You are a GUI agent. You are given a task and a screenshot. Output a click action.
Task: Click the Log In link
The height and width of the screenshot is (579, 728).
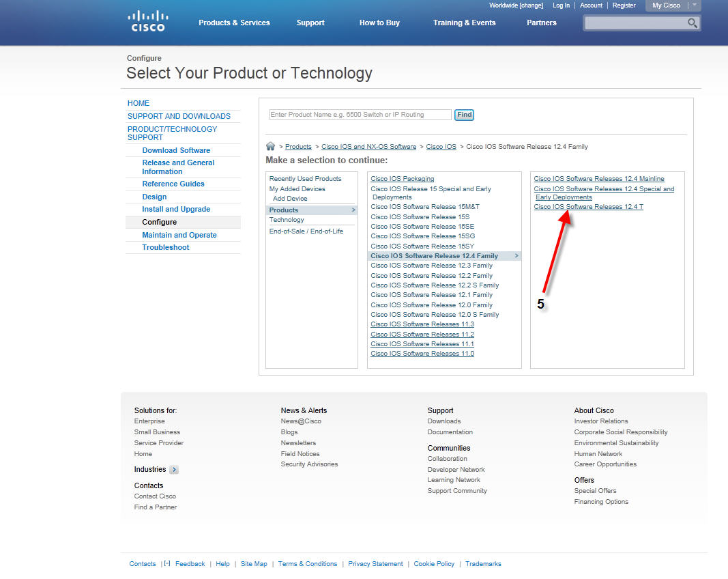coord(561,5)
